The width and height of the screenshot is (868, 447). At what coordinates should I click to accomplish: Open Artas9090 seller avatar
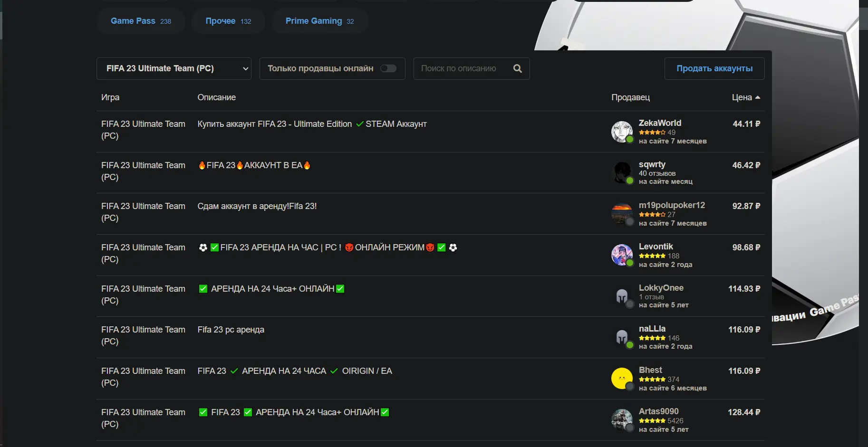622,420
